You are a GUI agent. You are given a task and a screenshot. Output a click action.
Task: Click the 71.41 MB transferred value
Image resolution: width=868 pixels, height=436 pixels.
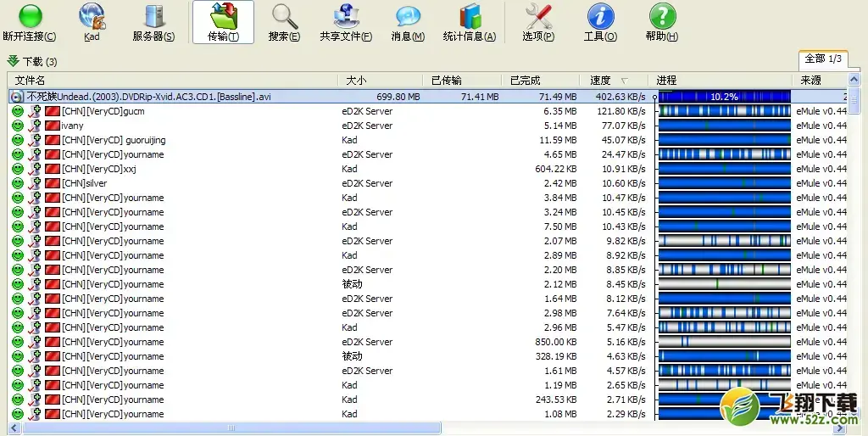[x=480, y=97]
